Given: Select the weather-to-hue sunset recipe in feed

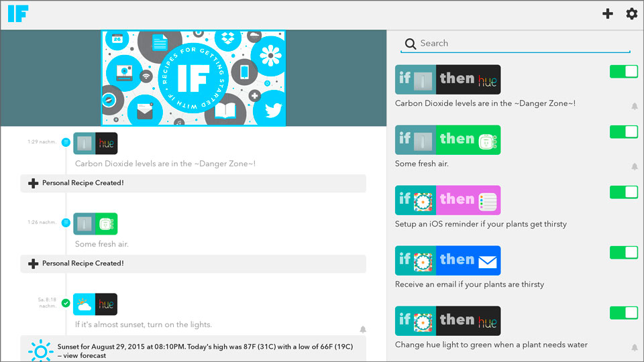Looking at the screenshot, I should [x=95, y=304].
